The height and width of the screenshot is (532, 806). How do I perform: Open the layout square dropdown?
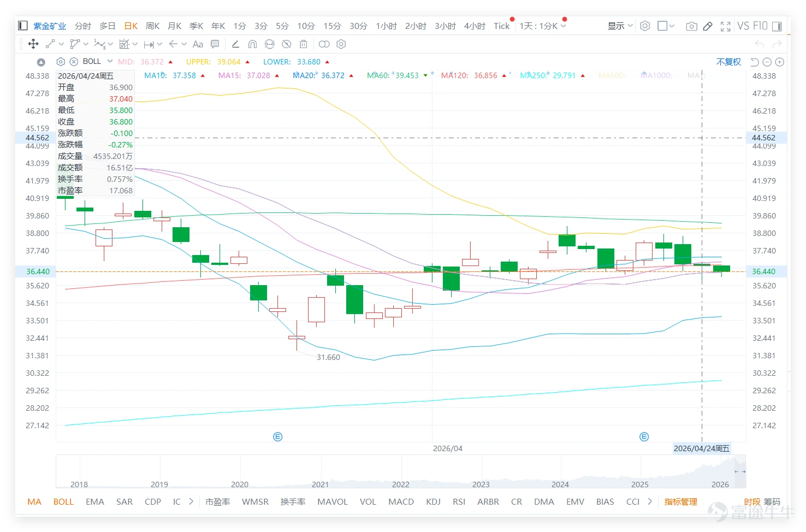click(666, 26)
